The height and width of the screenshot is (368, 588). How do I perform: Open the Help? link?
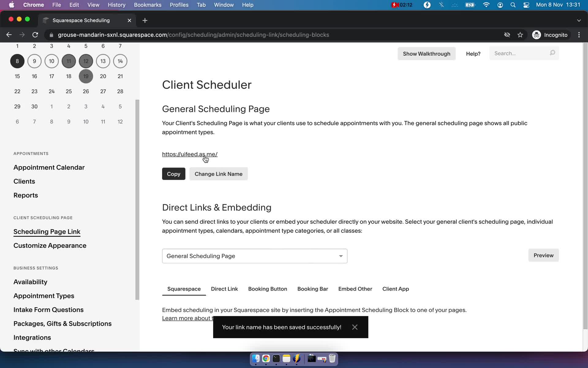click(473, 54)
